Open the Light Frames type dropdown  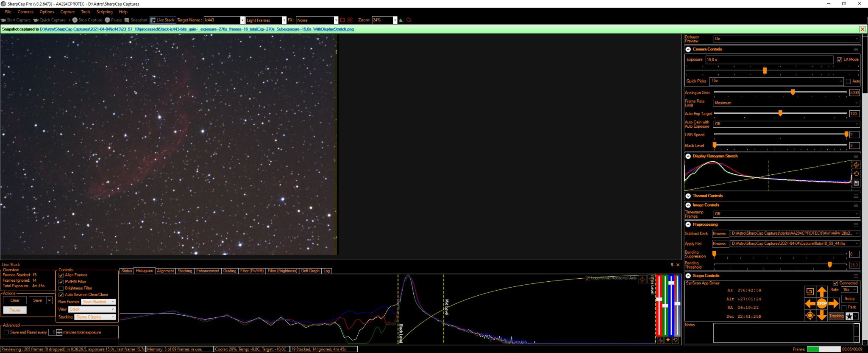coord(284,20)
